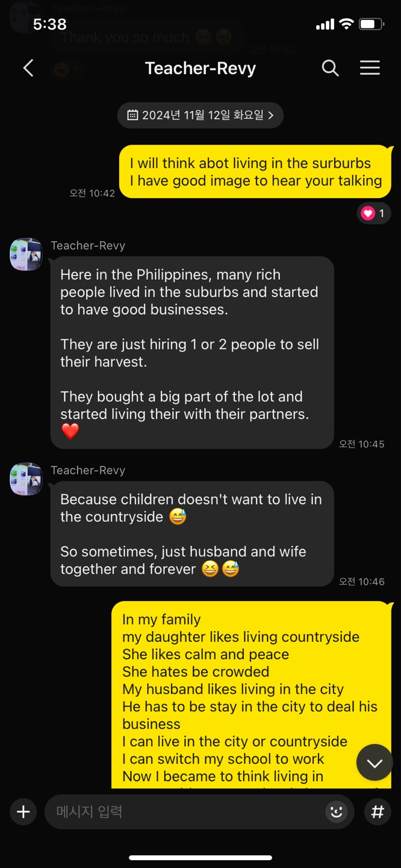
Task: Open the emoticon picker in input bar
Action: point(337,812)
